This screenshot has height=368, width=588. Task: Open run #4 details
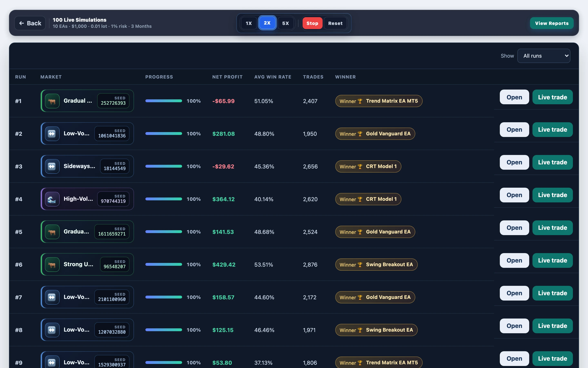(514, 195)
